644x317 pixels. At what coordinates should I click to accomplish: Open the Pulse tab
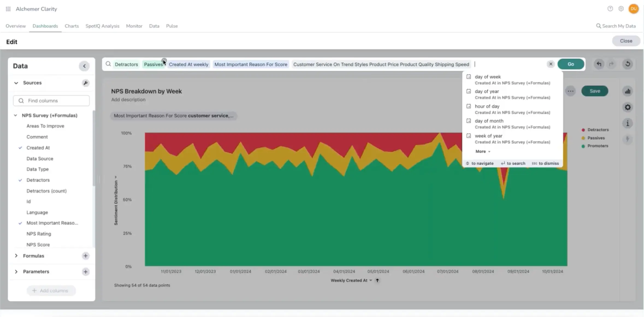pyautogui.click(x=172, y=26)
